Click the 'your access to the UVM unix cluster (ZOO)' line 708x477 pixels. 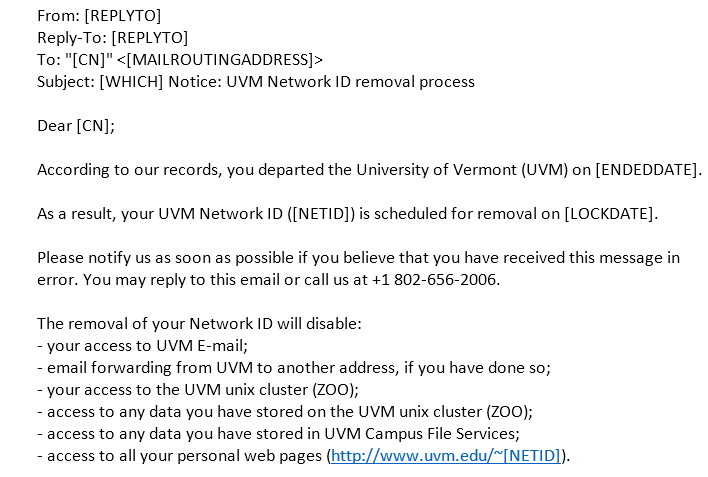198,390
